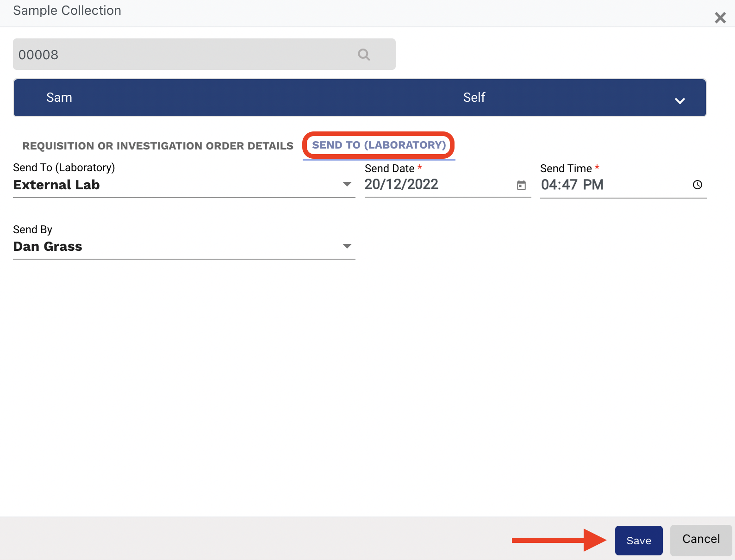Click the Send By dropdown arrow
Viewport: 735px width, 560px height.
pyautogui.click(x=347, y=246)
